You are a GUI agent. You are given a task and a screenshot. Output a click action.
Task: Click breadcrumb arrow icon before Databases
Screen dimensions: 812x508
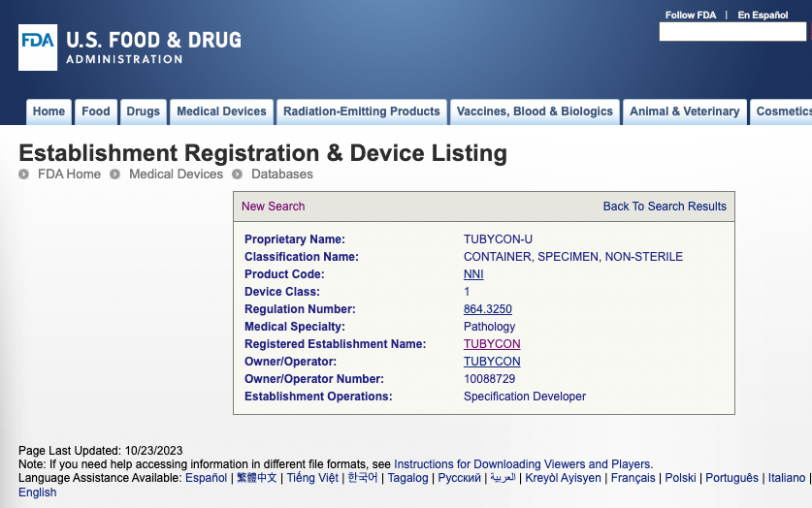[237, 175]
